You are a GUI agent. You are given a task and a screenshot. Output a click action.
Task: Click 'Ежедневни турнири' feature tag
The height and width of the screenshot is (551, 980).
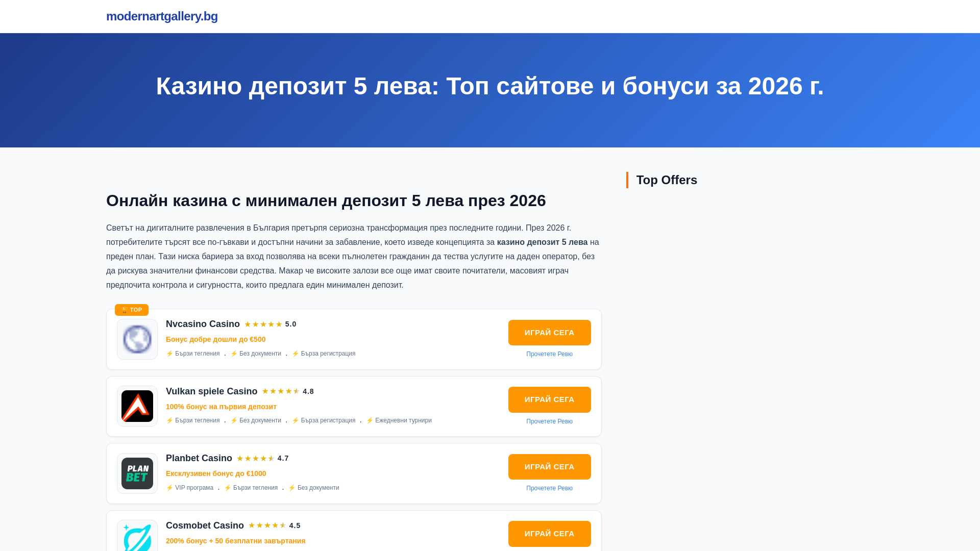399,420
